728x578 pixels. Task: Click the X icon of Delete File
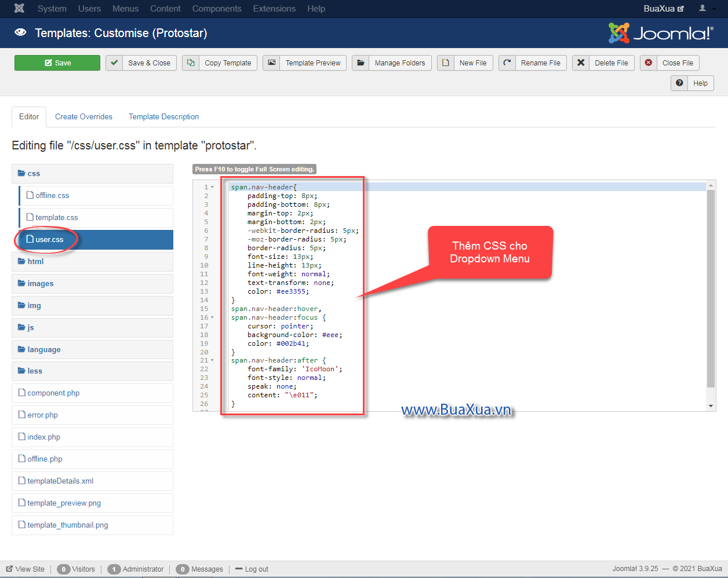(x=581, y=63)
